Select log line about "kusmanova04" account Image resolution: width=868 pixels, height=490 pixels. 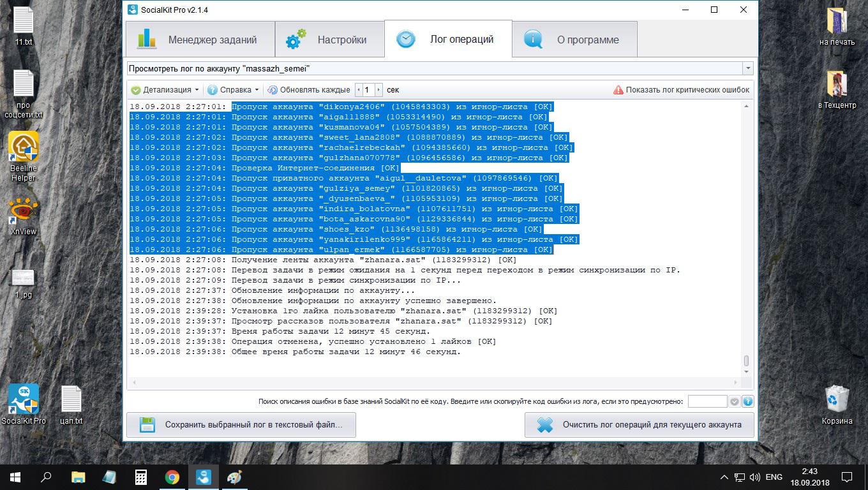(341, 127)
